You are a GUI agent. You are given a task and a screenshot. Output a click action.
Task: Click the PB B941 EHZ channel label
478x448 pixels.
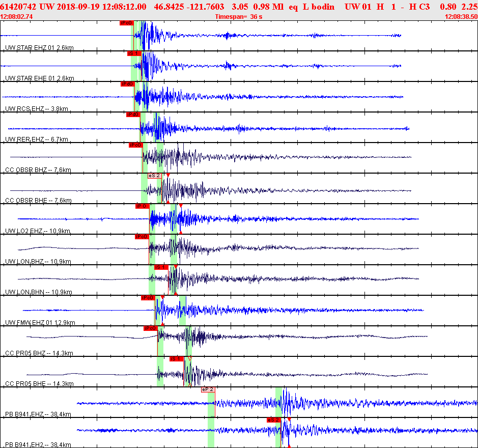coord(38,414)
